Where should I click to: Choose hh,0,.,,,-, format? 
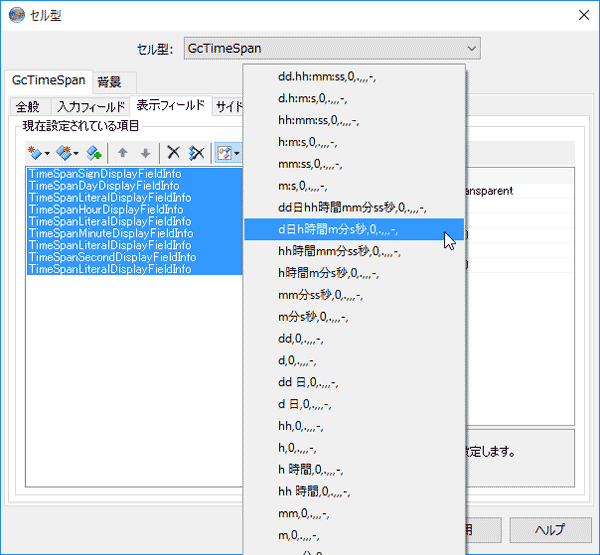click(x=354, y=426)
